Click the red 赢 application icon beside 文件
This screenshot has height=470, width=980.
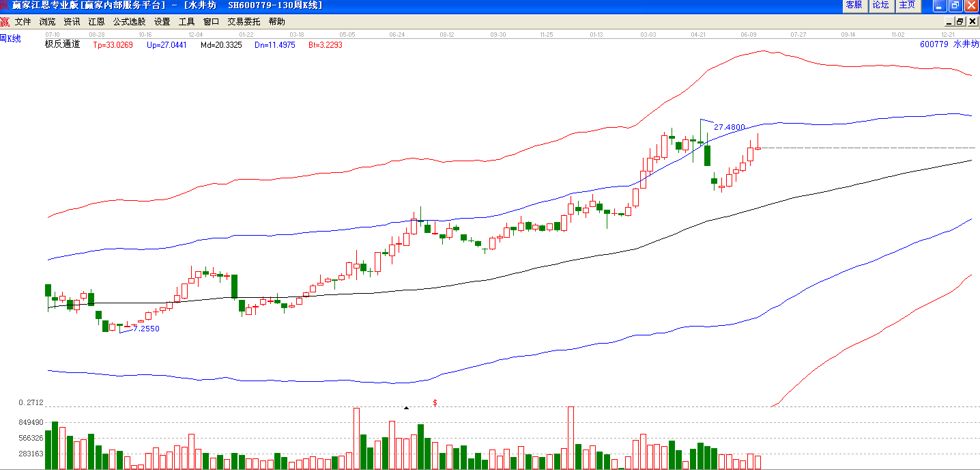pyautogui.click(x=5, y=22)
